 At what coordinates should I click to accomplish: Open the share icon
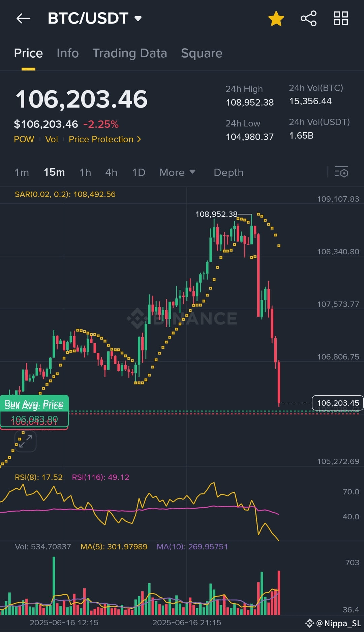point(308,18)
